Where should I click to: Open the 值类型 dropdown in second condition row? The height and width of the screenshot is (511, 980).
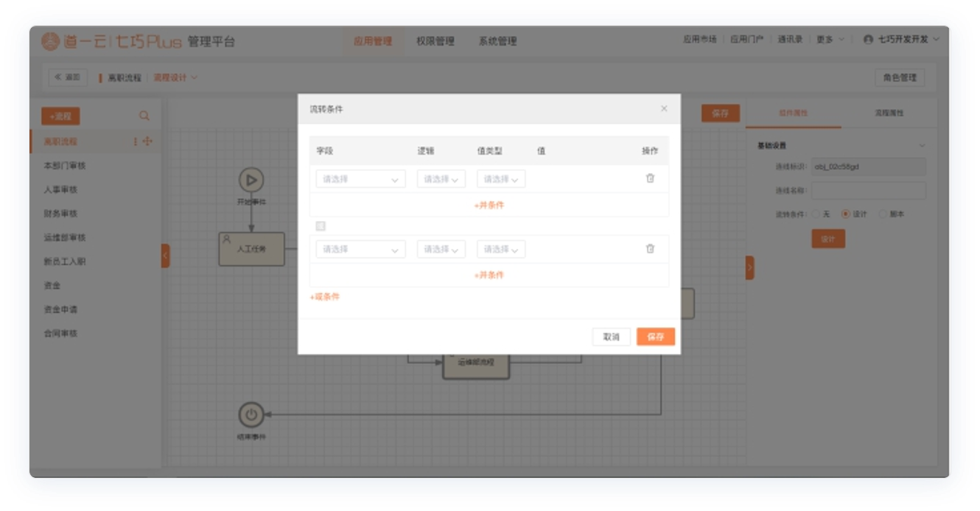(x=500, y=250)
